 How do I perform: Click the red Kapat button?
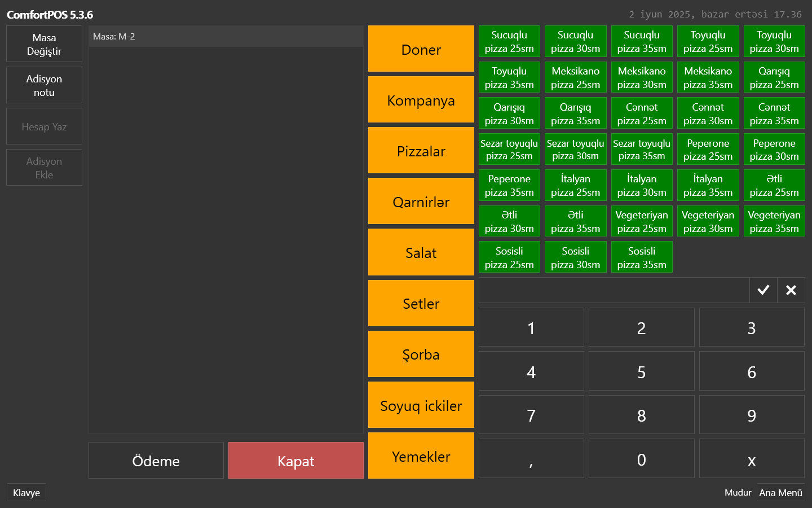coord(295,461)
